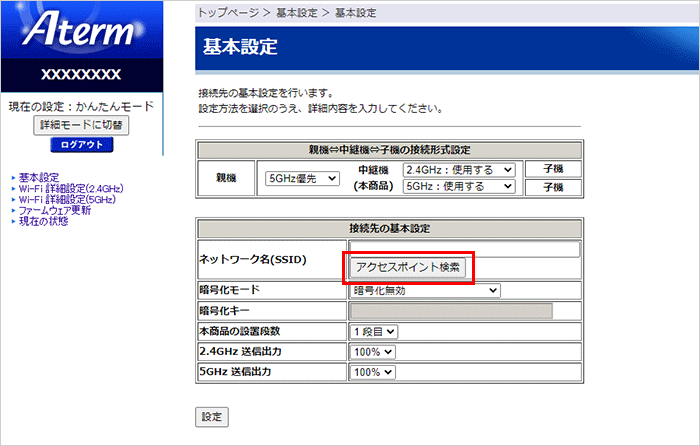Click the 暗号化キー input field
The width and height of the screenshot is (700, 446).
click(x=451, y=311)
